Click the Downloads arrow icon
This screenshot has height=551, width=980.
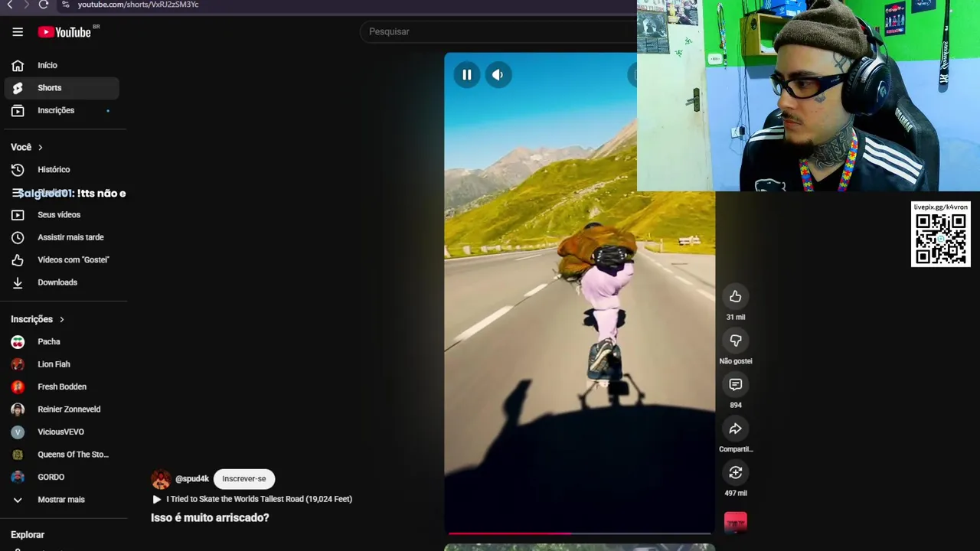[x=18, y=282]
